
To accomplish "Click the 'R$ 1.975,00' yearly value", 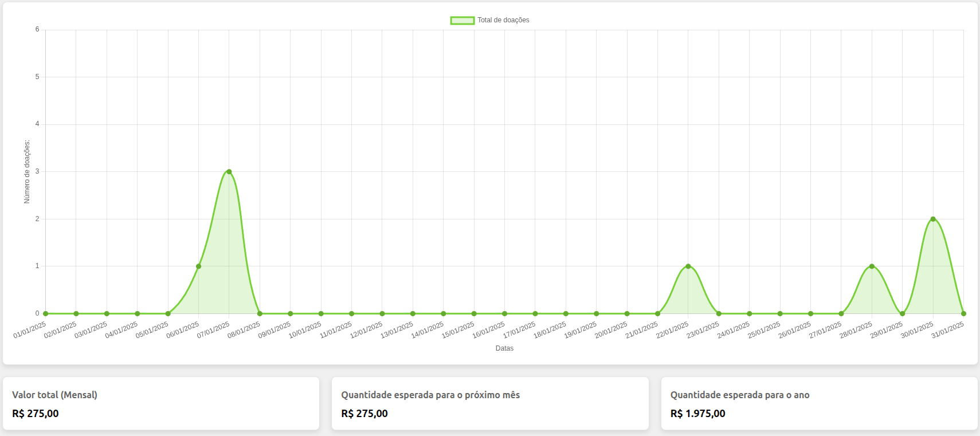I will 698,413.
